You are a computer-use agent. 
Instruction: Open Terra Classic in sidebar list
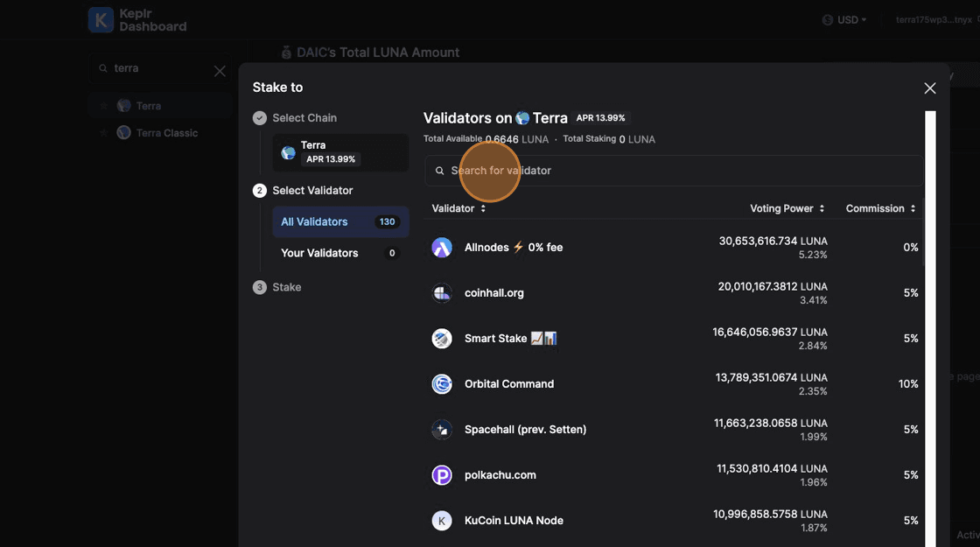tap(166, 133)
